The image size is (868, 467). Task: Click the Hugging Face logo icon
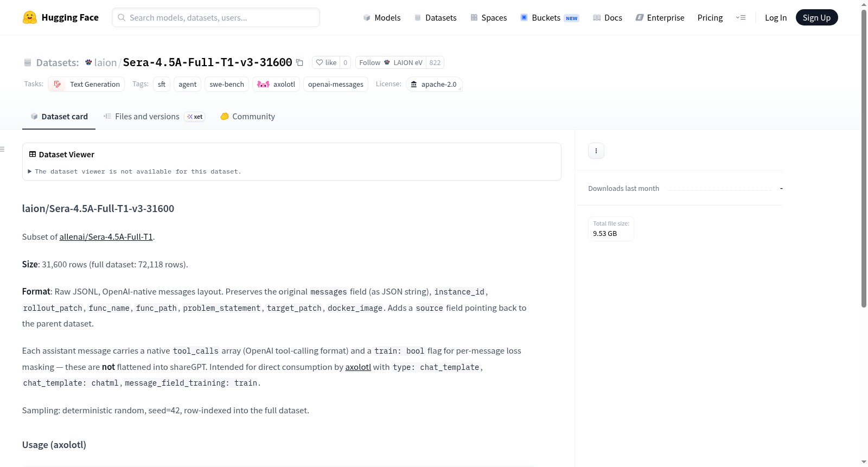pyautogui.click(x=30, y=17)
